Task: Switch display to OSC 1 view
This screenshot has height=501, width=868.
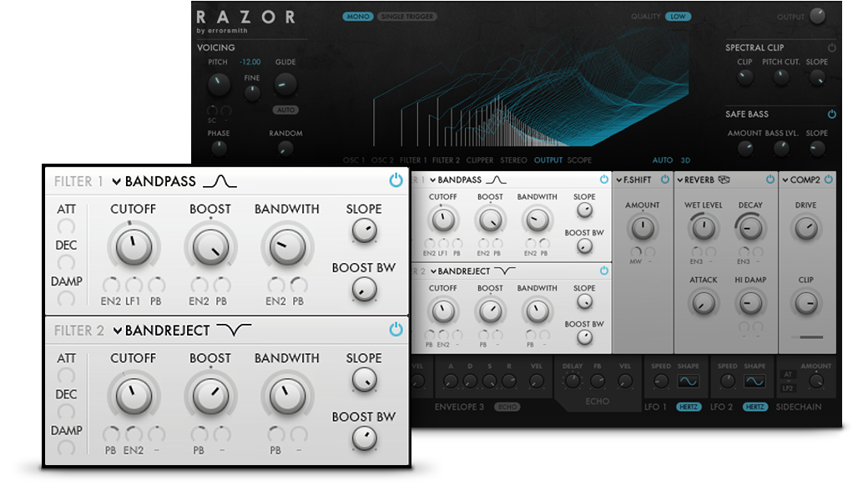Action: point(354,160)
